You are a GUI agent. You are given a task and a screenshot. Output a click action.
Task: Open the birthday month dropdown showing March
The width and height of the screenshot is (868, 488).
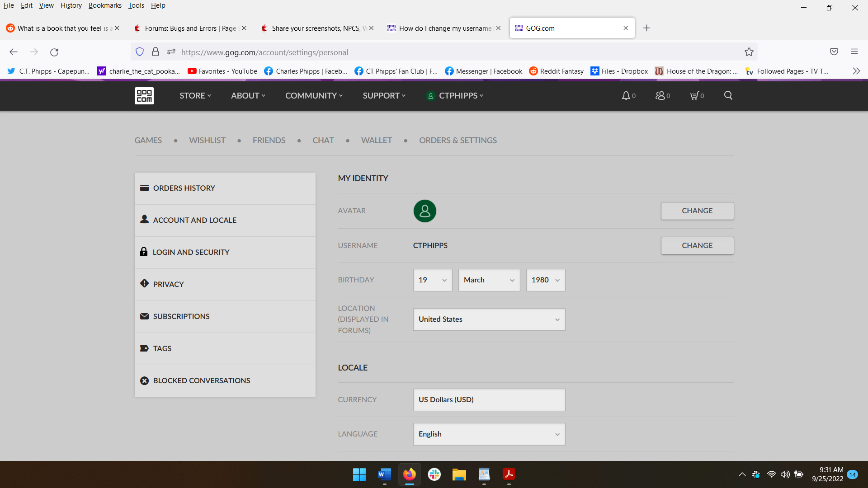coord(489,280)
